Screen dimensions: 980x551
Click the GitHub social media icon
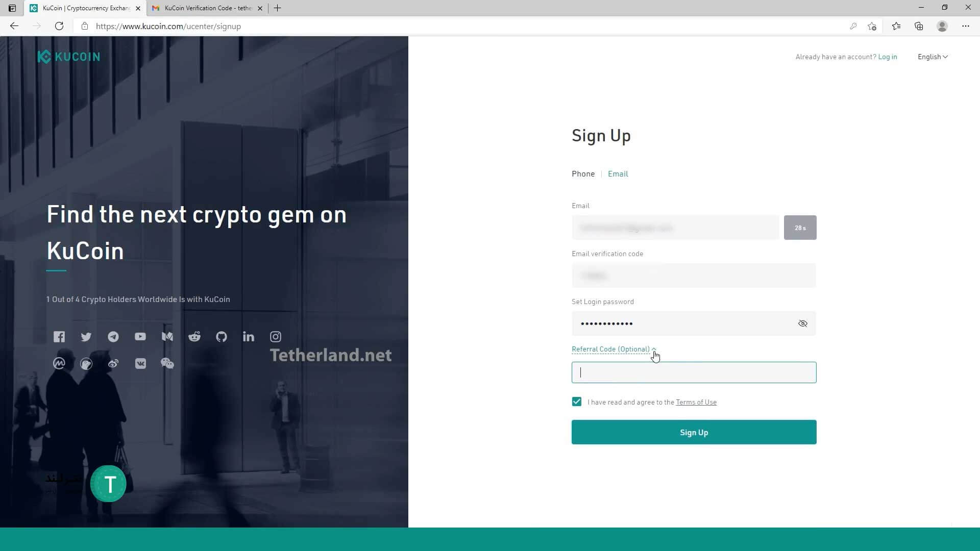click(x=221, y=336)
